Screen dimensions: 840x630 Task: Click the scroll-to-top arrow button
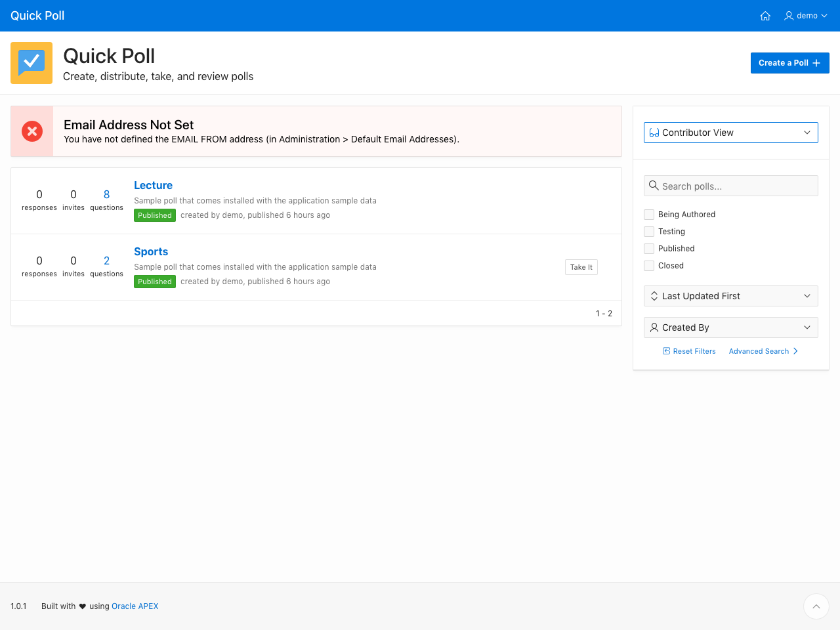[816, 606]
